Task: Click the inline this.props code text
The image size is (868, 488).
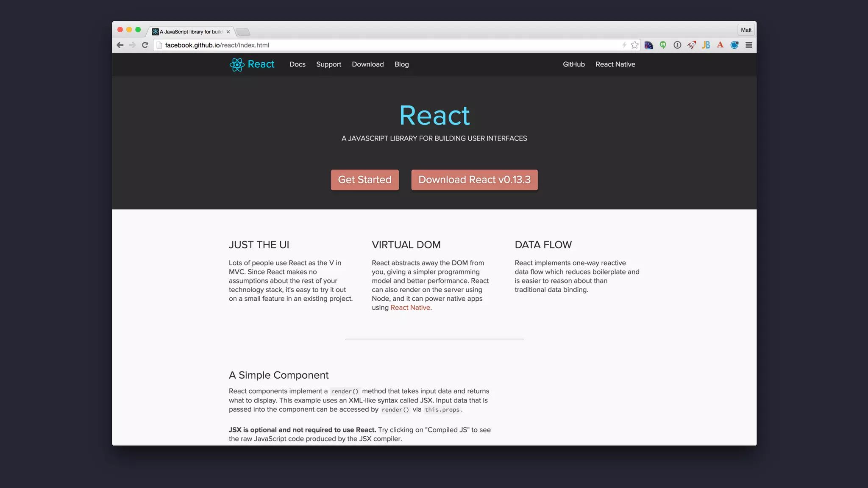Action: pos(442,410)
